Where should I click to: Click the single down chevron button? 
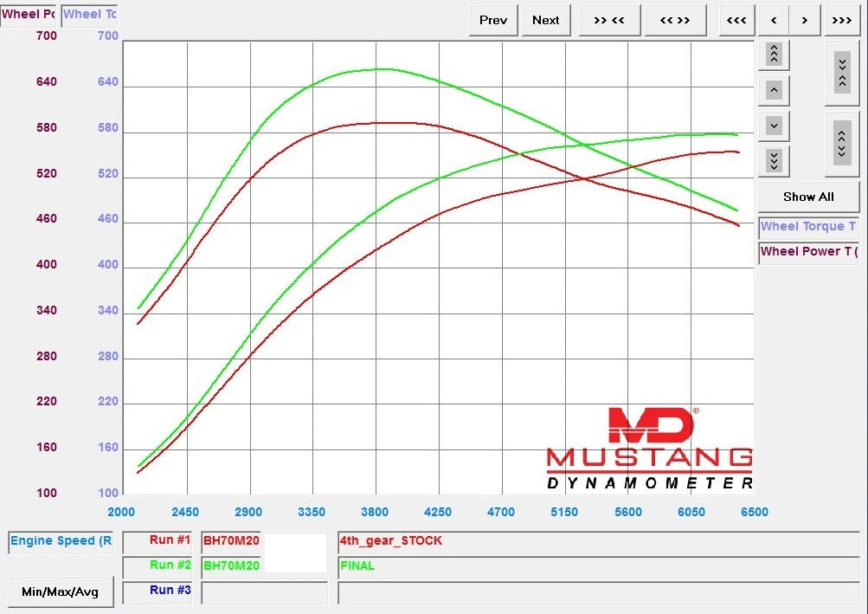(x=774, y=126)
